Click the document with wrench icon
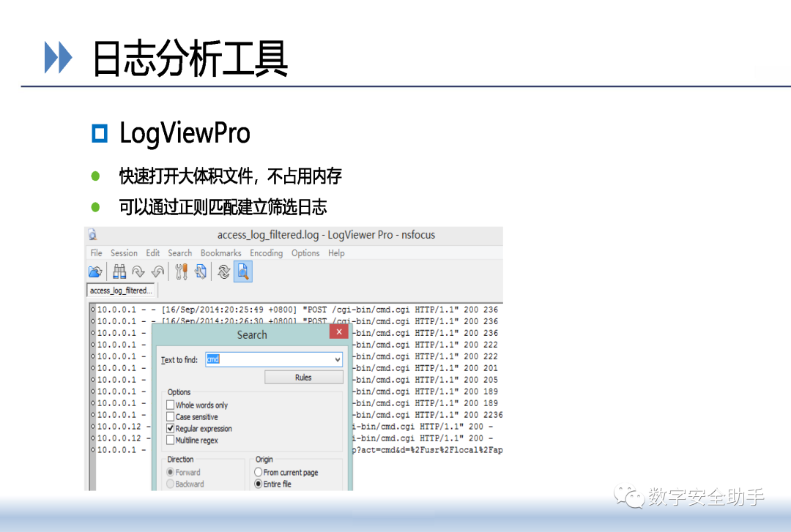This screenshot has height=532, width=791. point(201,271)
